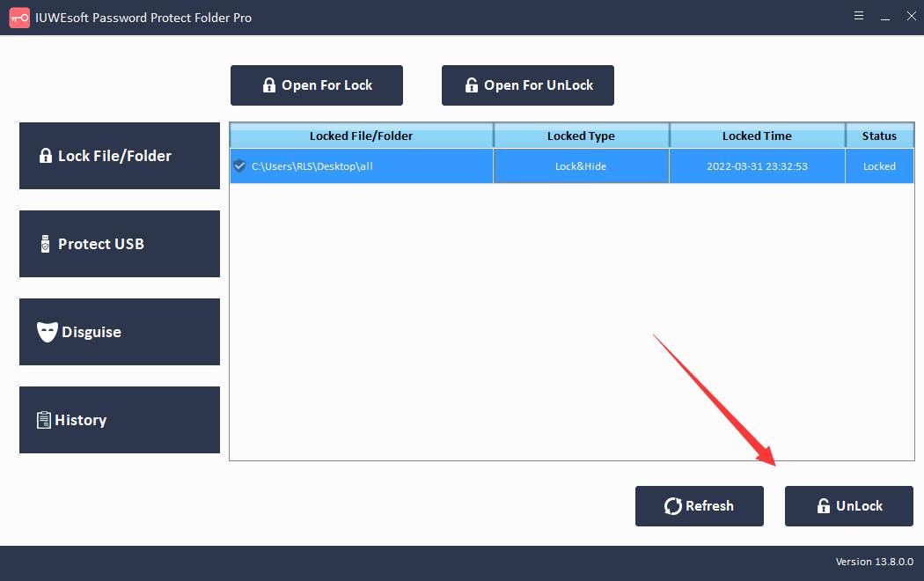Click the IUWEsoft app key logo icon

coord(19,18)
